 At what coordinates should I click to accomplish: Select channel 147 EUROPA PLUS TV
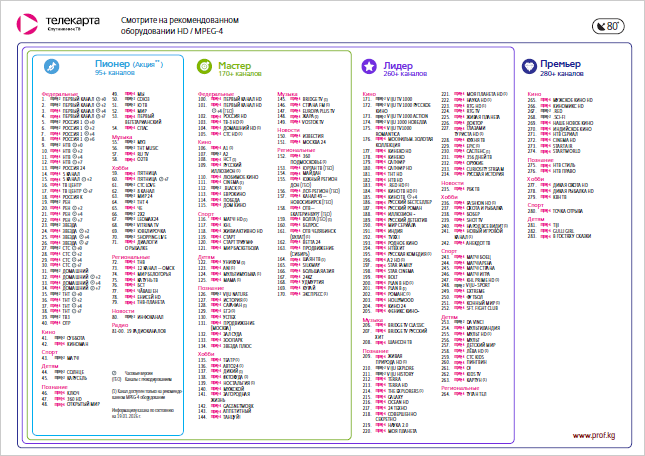click(306, 111)
